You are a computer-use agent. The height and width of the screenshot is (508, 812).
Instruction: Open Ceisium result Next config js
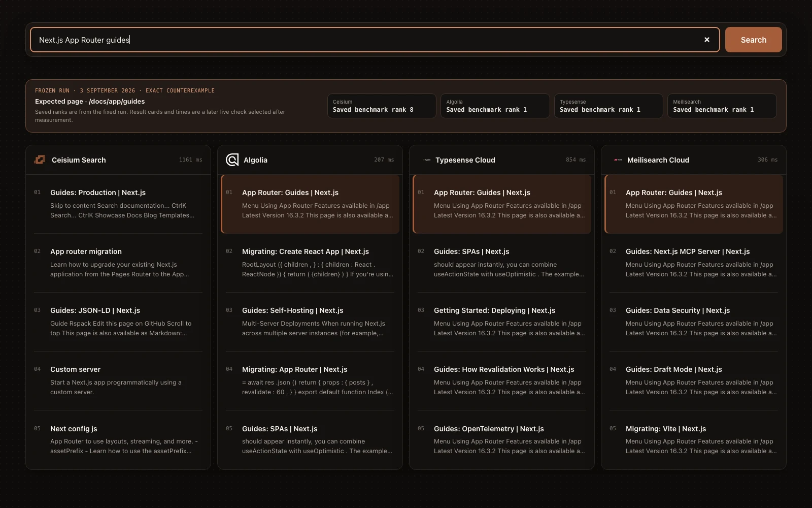tap(118, 440)
